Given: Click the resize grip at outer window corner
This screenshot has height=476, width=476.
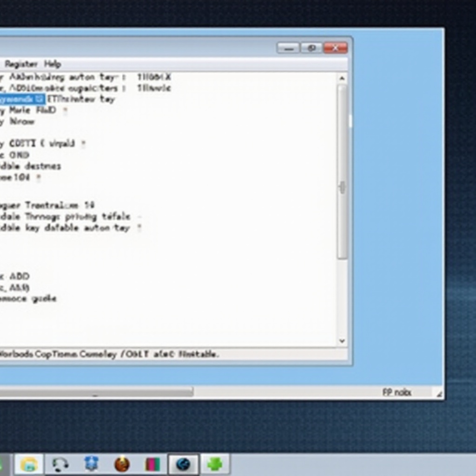Looking at the screenshot, I should point(439,394).
